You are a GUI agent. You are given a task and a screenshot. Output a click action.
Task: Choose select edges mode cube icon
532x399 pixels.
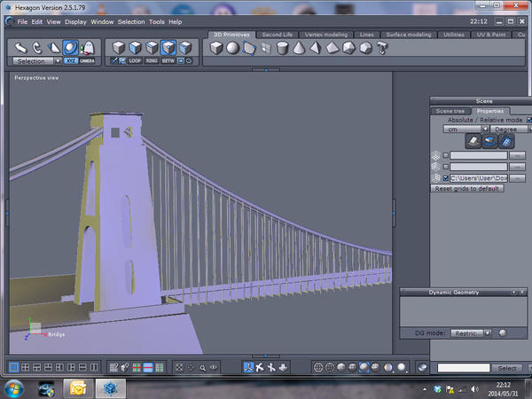tap(152, 48)
